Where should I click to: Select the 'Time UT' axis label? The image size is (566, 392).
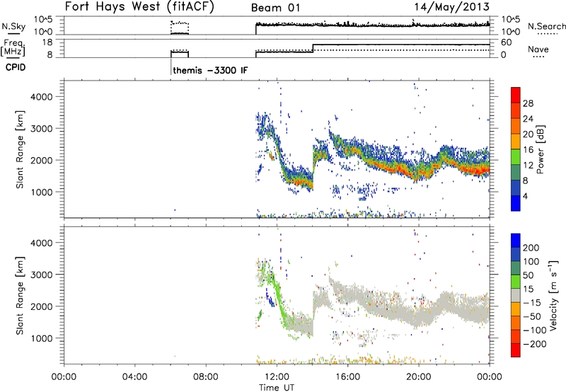[x=277, y=388]
